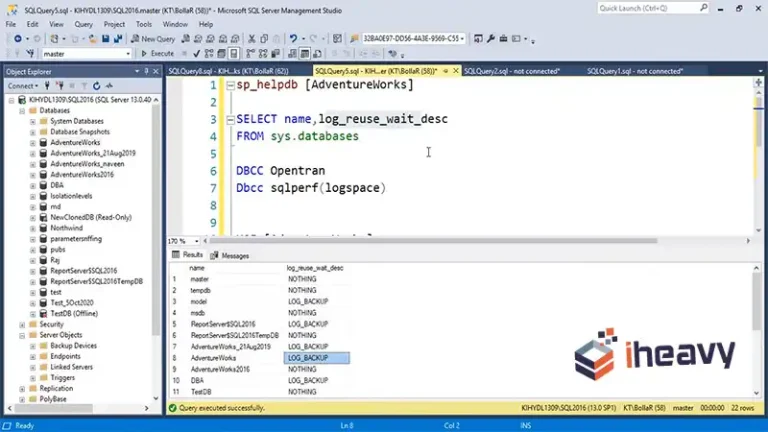Click the Change Connection icon beside database box
The height and width of the screenshot is (432, 768).
[30, 54]
